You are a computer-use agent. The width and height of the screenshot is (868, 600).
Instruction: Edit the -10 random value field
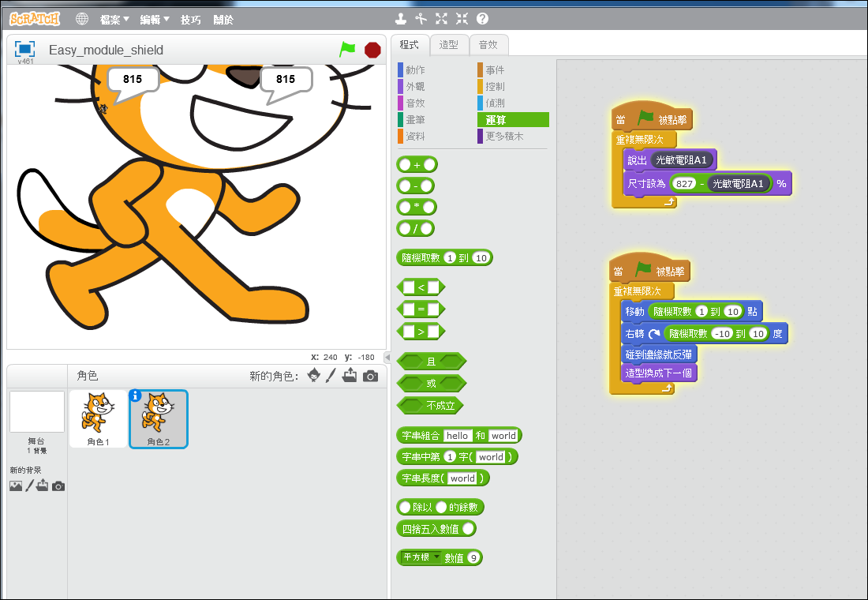[722, 333]
